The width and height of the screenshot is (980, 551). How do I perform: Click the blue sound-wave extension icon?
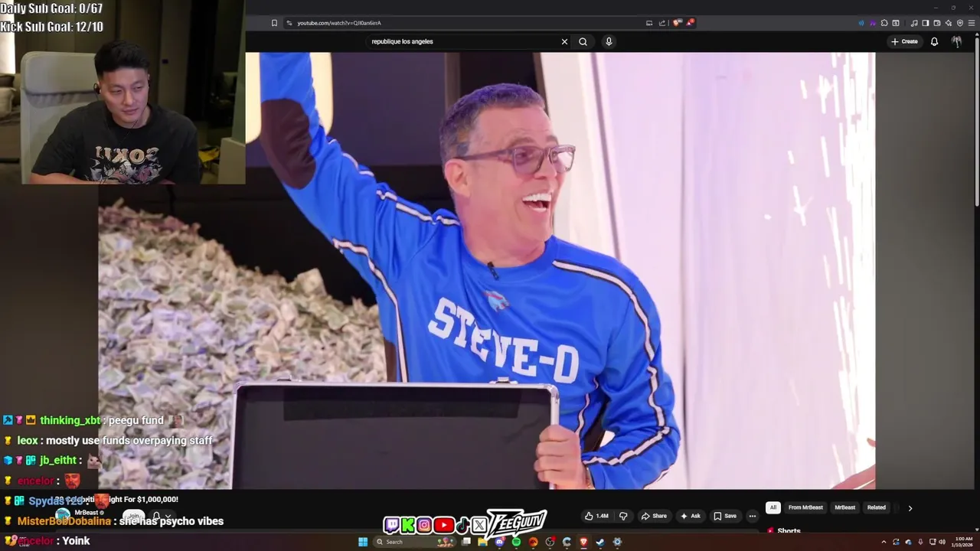click(861, 23)
